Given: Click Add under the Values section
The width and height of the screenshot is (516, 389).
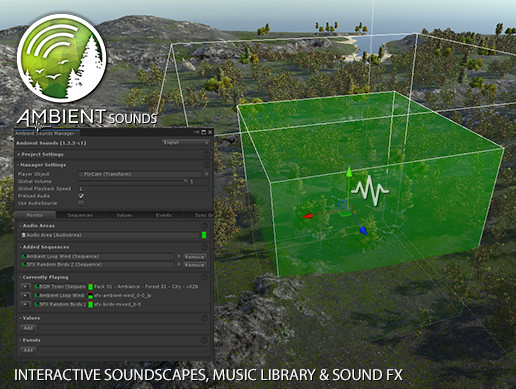Looking at the screenshot, I should [x=28, y=328].
